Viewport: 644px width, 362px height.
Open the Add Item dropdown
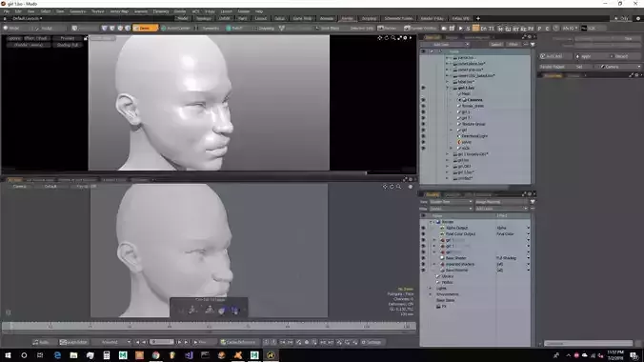[x=445, y=45]
